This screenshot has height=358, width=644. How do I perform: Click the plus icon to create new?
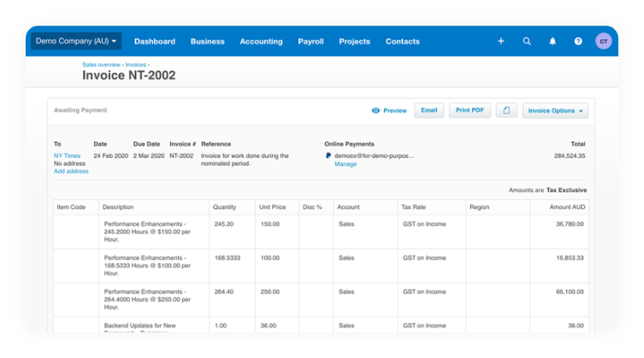500,41
